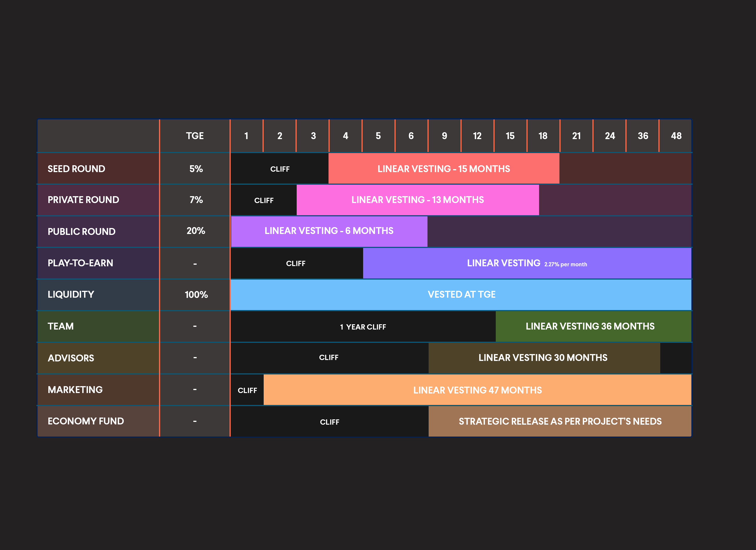Select the Linear Vesting 47 Months bar

tap(477, 390)
